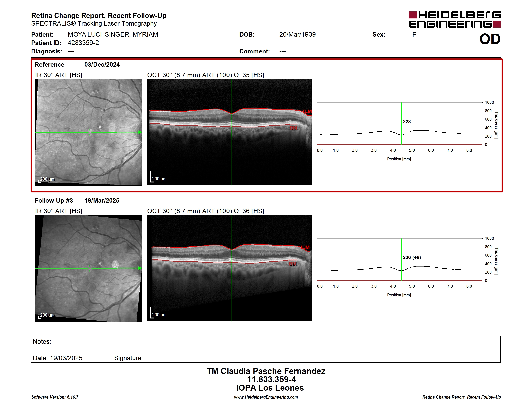Click the 200 µm scale bar on follow-up OCT

pos(159,313)
